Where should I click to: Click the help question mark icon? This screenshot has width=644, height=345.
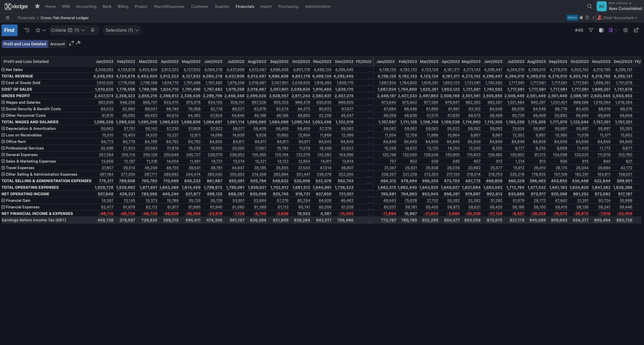588,18
